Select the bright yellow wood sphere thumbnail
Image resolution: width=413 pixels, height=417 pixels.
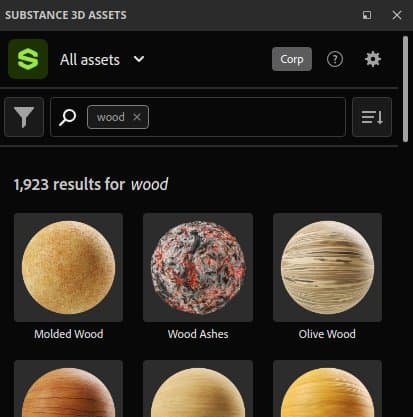coord(327,388)
